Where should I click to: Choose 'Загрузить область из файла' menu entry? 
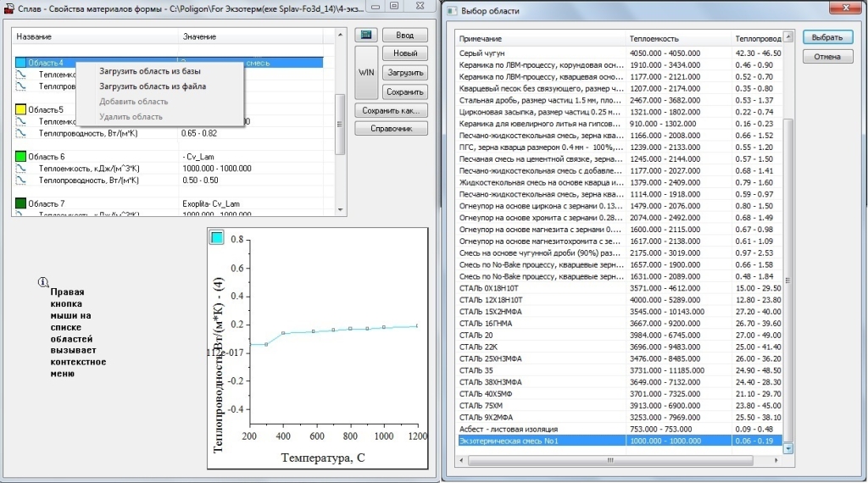pyautogui.click(x=153, y=86)
